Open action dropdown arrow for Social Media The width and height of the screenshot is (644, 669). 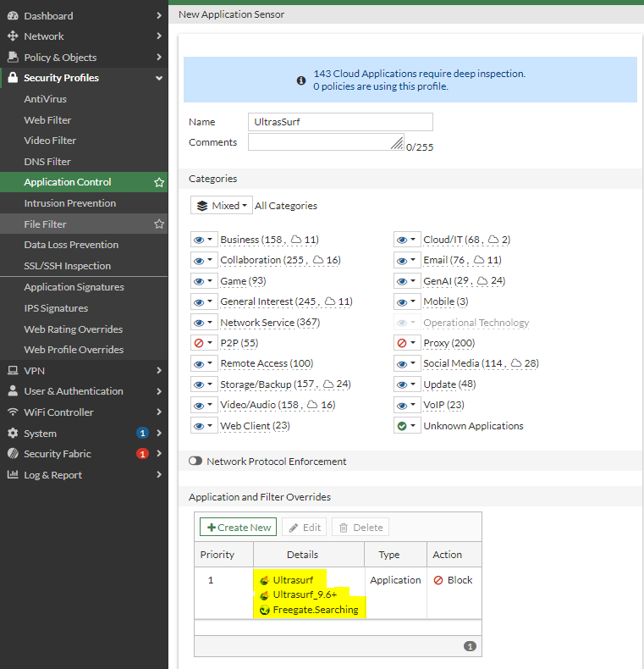pos(413,363)
